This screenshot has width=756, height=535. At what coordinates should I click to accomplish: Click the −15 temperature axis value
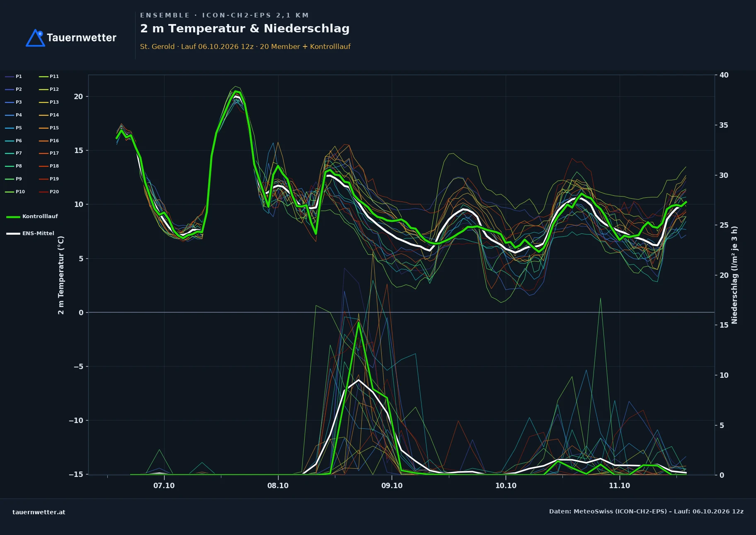point(76,474)
